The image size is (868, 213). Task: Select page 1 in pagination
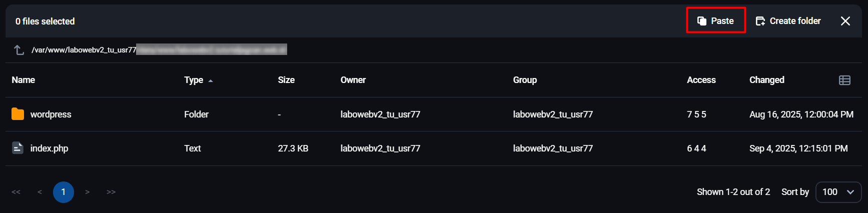[64, 192]
